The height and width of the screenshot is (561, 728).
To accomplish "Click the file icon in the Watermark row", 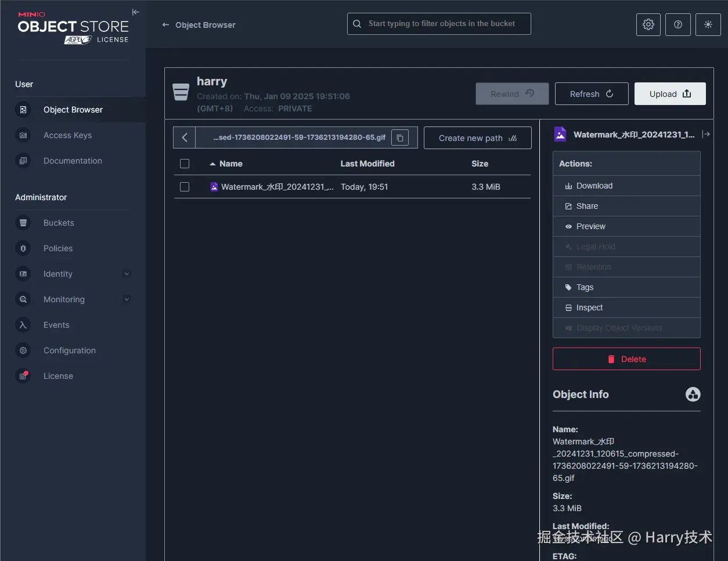I will [x=214, y=187].
